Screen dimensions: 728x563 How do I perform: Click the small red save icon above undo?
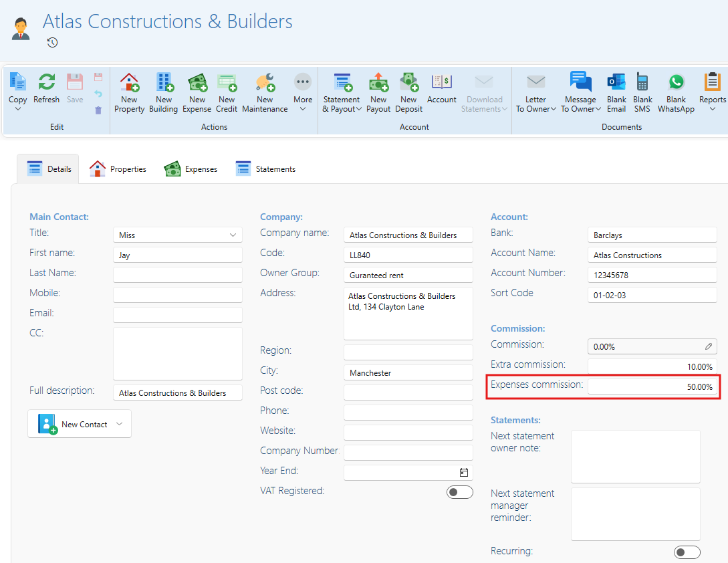(x=98, y=77)
